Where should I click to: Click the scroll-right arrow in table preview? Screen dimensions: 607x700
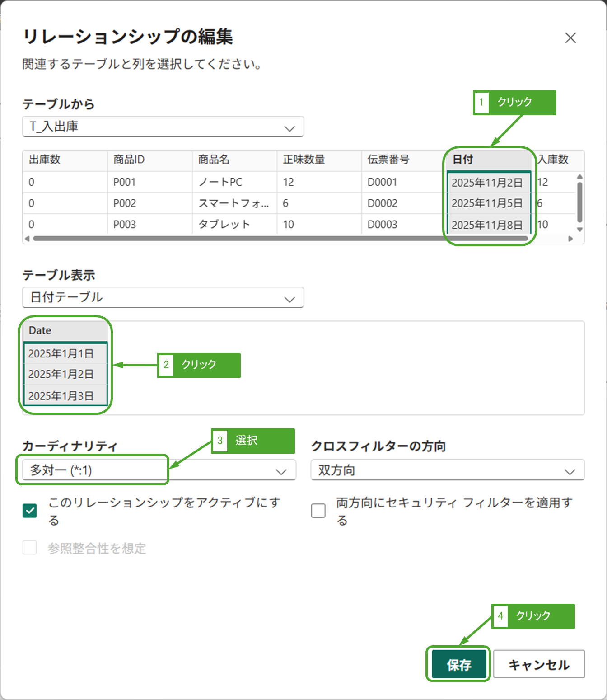(570, 239)
